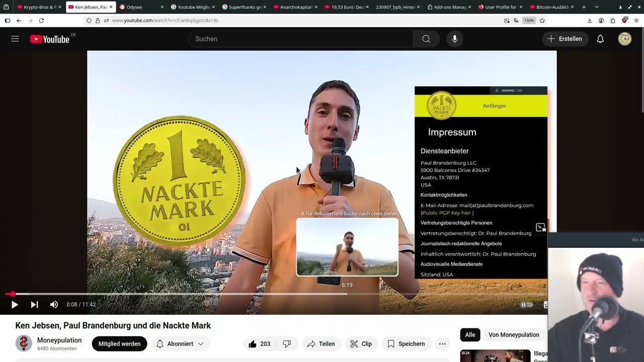The height and width of the screenshot is (362, 644).
Task: Dislike the video with thumbs down
Action: tap(287, 344)
